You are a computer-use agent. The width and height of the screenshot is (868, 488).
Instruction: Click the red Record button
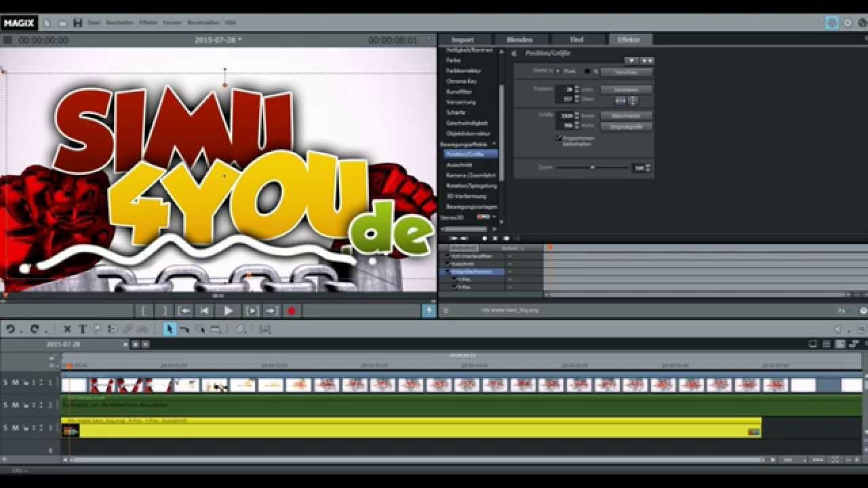pos(292,310)
